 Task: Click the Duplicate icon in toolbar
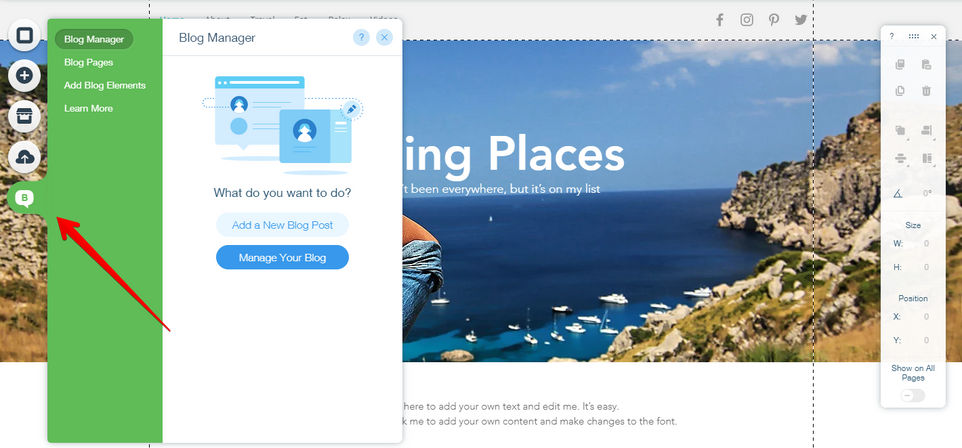pyautogui.click(x=900, y=91)
